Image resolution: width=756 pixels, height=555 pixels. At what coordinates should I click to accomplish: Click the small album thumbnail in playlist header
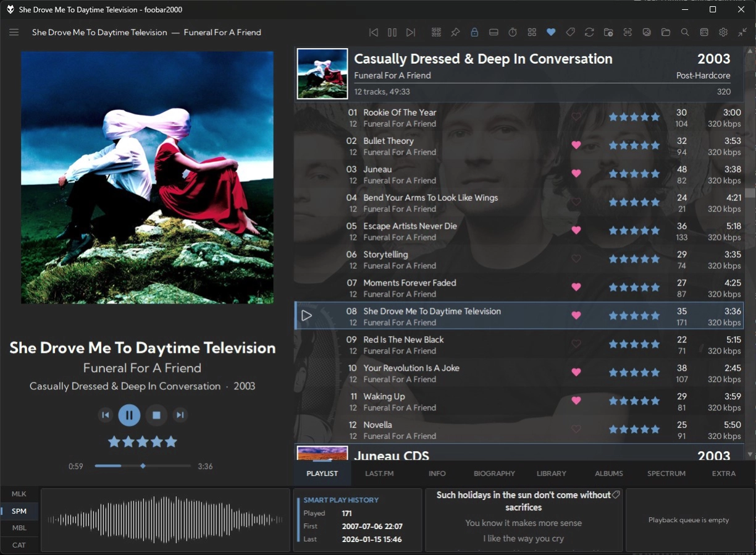click(x=322, y=74)
